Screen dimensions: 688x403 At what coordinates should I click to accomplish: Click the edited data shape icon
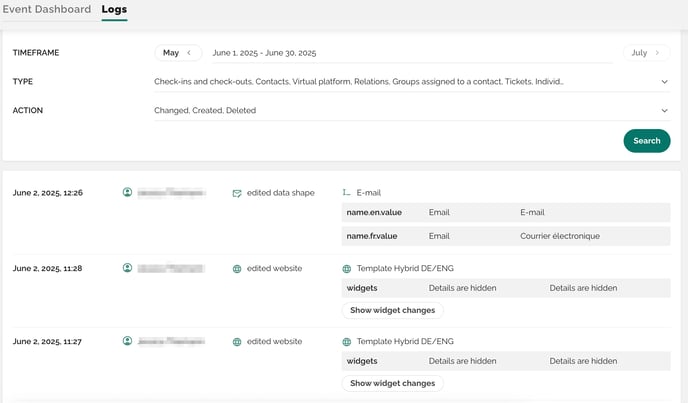click(237, 193)
